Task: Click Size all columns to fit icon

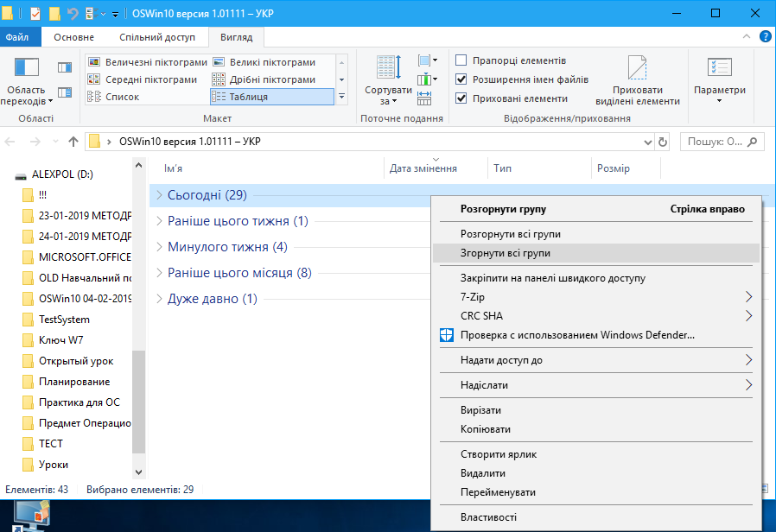Action: point(424,98)
